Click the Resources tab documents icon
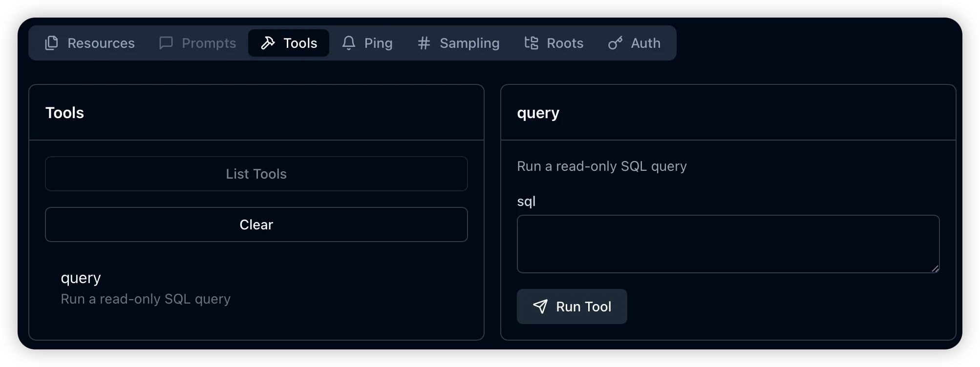Viewport: 980px width, 367px height. coord(51,43)
